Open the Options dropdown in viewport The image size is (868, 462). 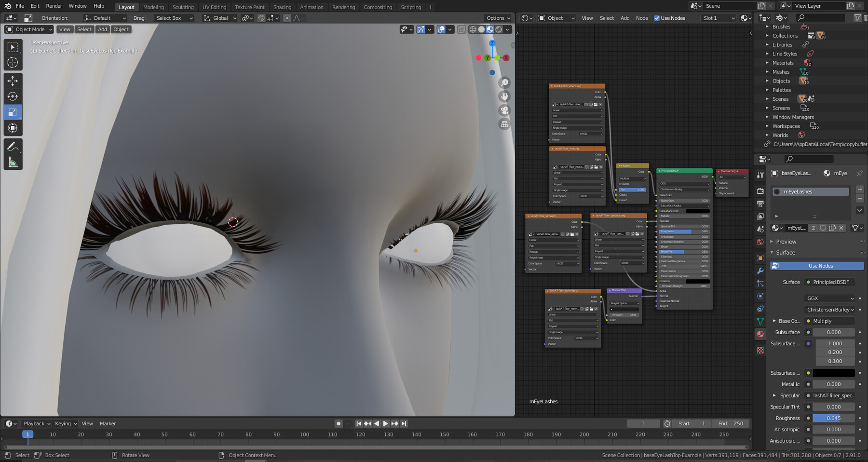(498, 18)
